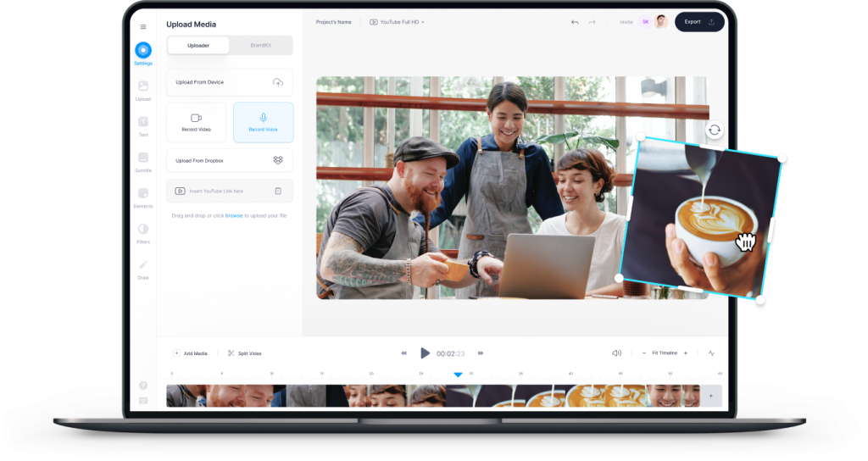Image resolution: width=868 pixels, height=461 pixels.
Task: Zoom out timeline with minus icon
Action: pyautogui.click(x=644, y=353)
